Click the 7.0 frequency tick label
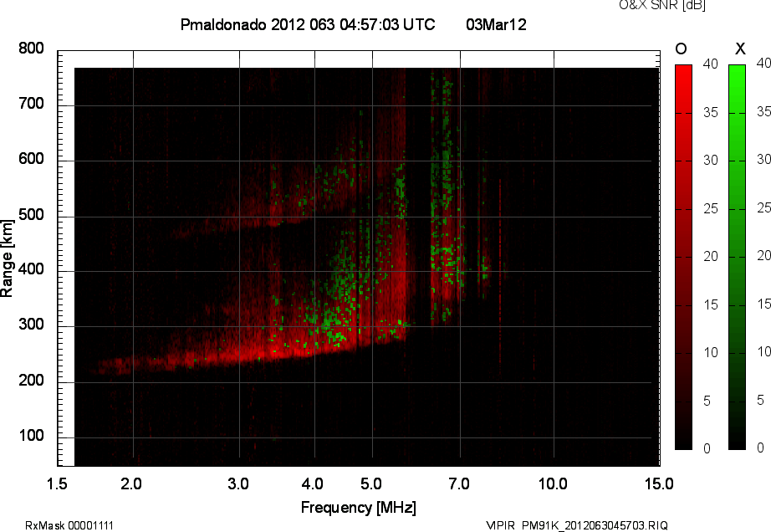This screenshot has height=532, width=771. (x=459, y=483)
